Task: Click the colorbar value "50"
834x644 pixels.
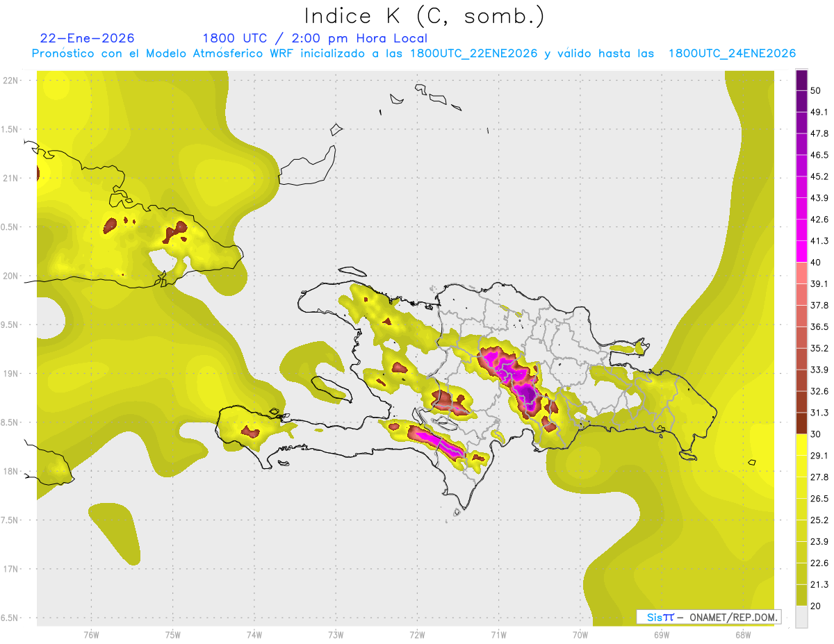Action: [816, 90]
